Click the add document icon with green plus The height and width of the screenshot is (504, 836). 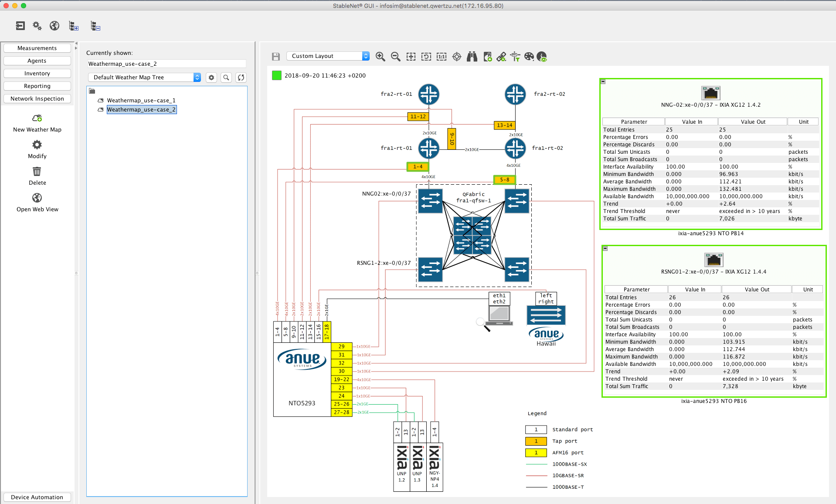[487, 57]
